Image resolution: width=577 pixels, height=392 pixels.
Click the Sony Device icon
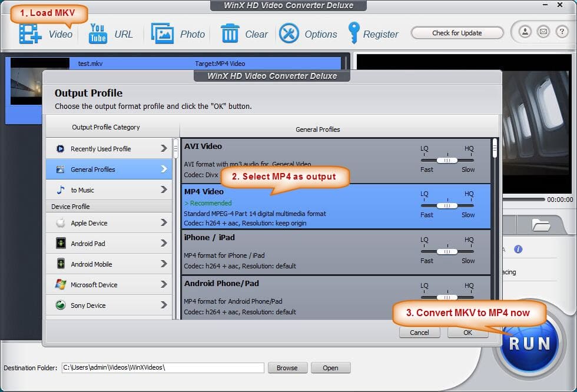tap(60, 305)
